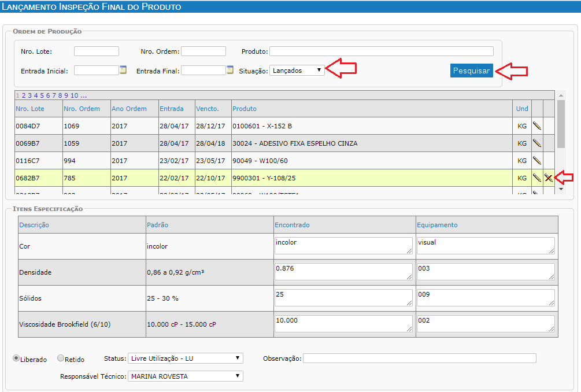Delete lot 0682B7 inspection entry

[x=549, y=178]
